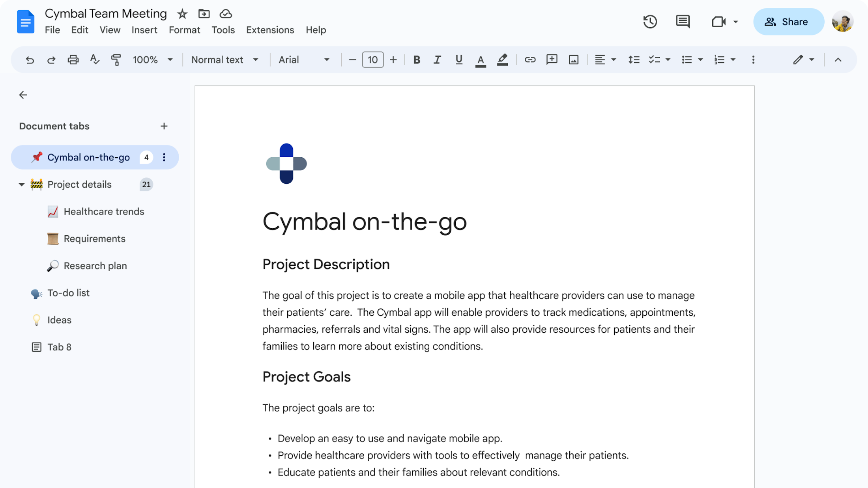Click the Text color icon
The image size is (868, 488).
tap(481, 60)
